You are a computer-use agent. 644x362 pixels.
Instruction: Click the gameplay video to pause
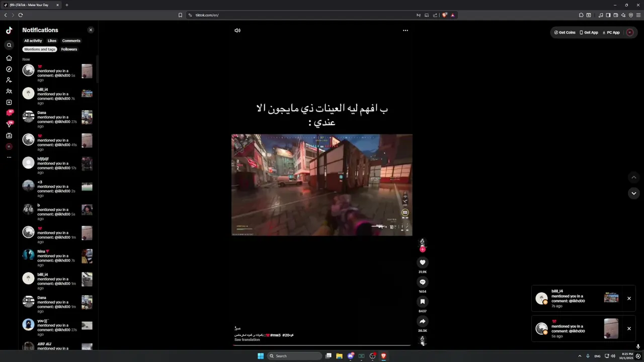point(322,185)
